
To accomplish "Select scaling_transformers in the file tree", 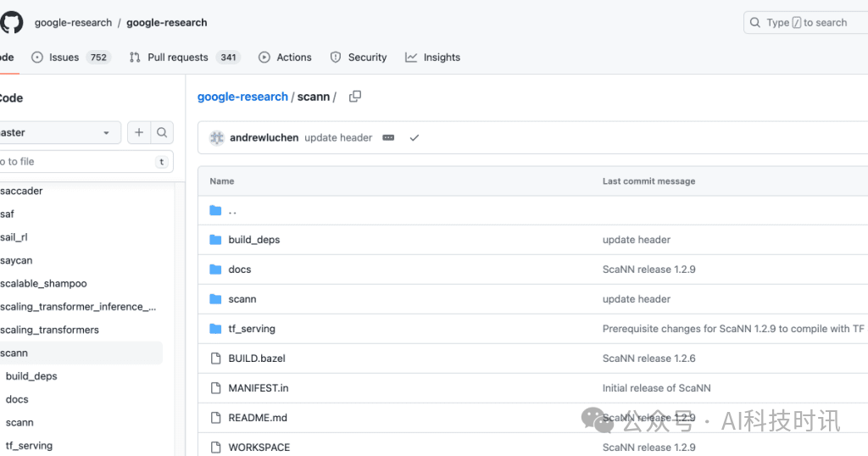I will tap(50, 330).
